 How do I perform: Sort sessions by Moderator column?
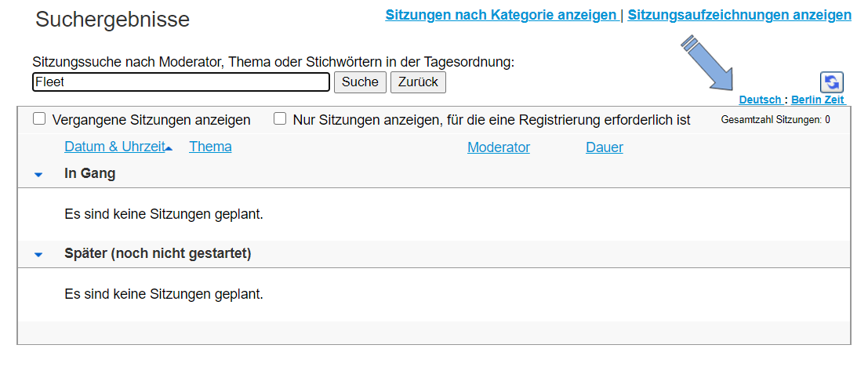[x=499, y=147]
